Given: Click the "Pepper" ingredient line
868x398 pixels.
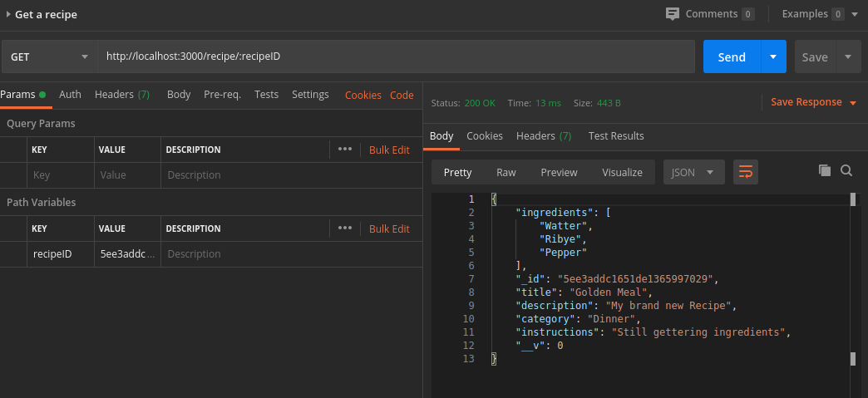Looking at the screenshot, I should [563, 253].
